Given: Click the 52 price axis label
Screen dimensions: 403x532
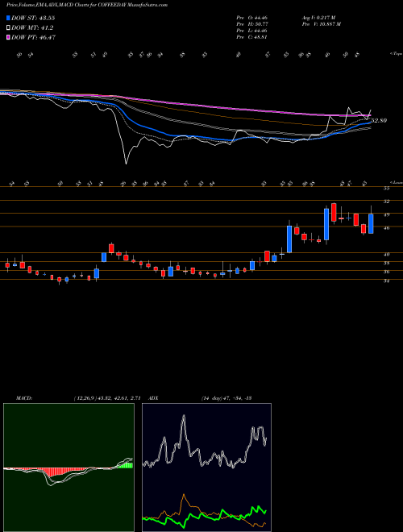Looking at the screenshot, I should coord(386,202).
